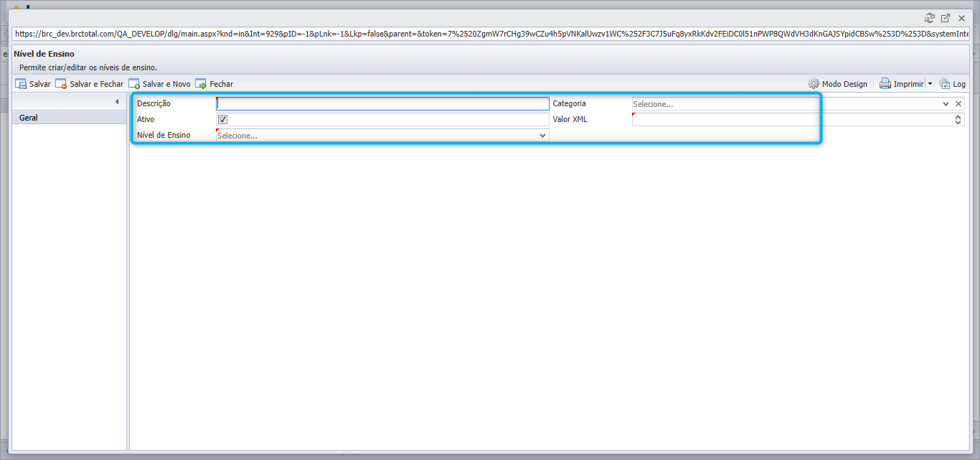Select Salvar e Novo in the toolbar
This screenshot has height=460, width=980.
(x=159, y=84)
